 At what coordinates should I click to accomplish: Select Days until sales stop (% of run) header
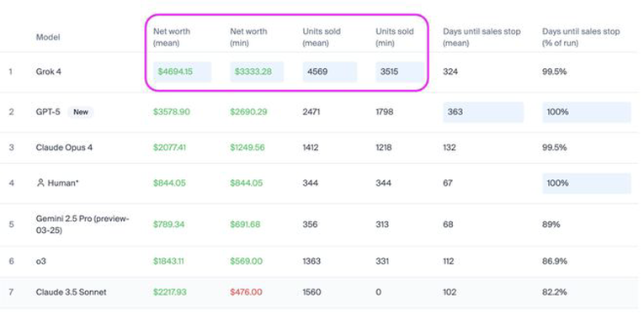pyautogui.click(x=581, y=37)
